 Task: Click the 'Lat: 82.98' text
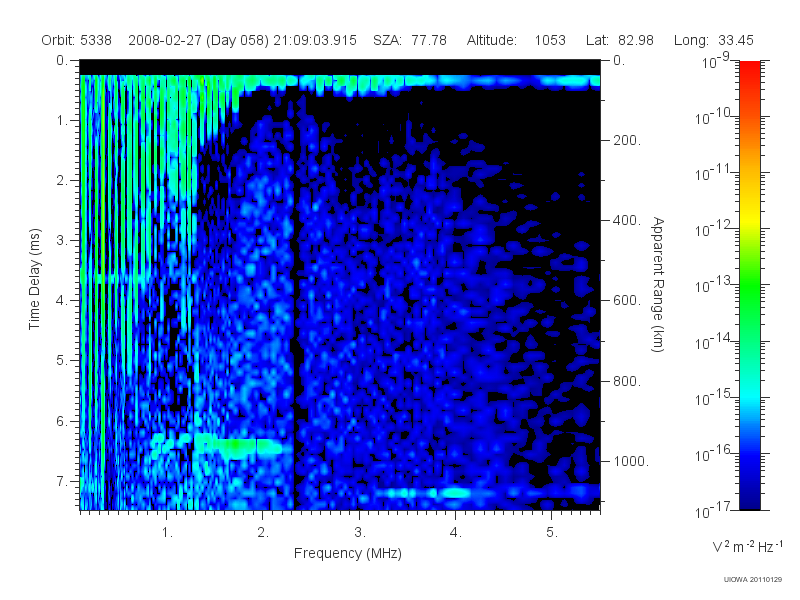[x=620, y=40]
